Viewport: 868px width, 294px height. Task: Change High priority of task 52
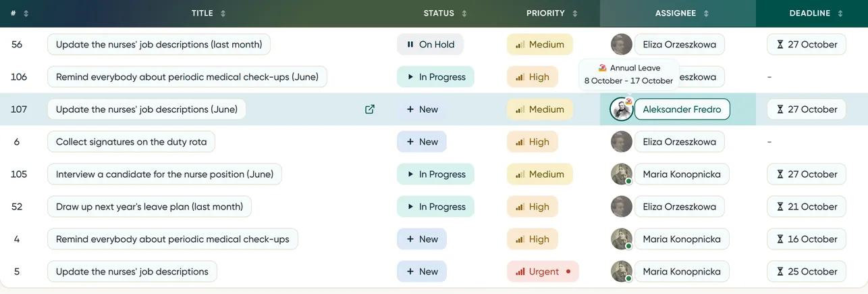coord(533,207)
